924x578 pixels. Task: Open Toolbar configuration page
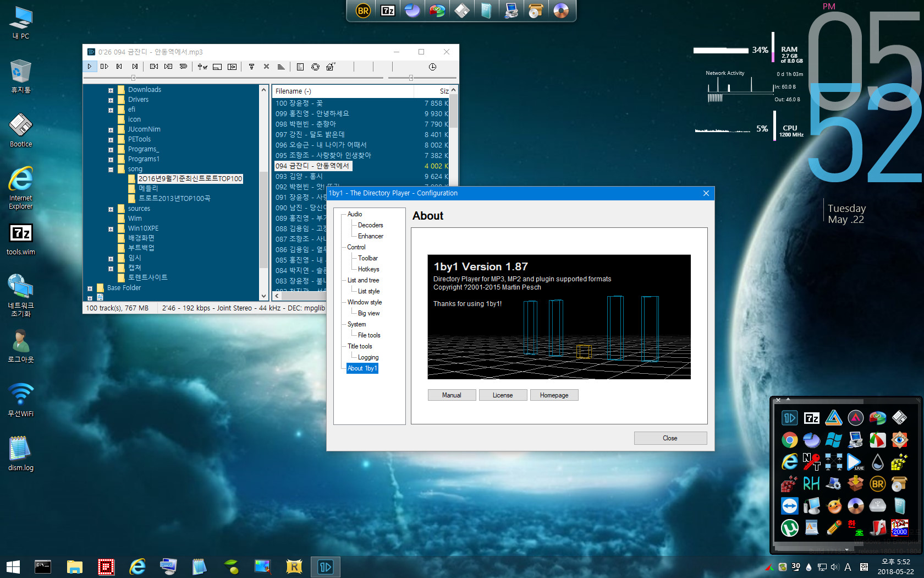tap(367, 258)
